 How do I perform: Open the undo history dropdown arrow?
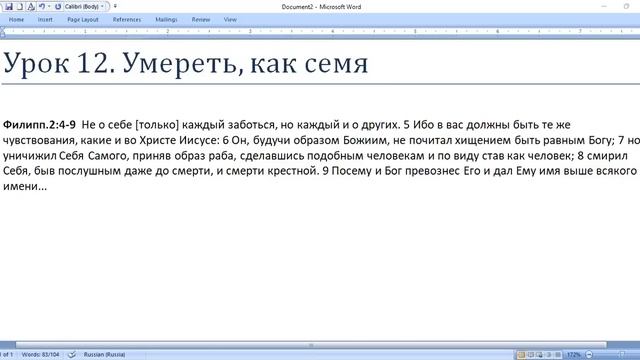pos(49,7)
